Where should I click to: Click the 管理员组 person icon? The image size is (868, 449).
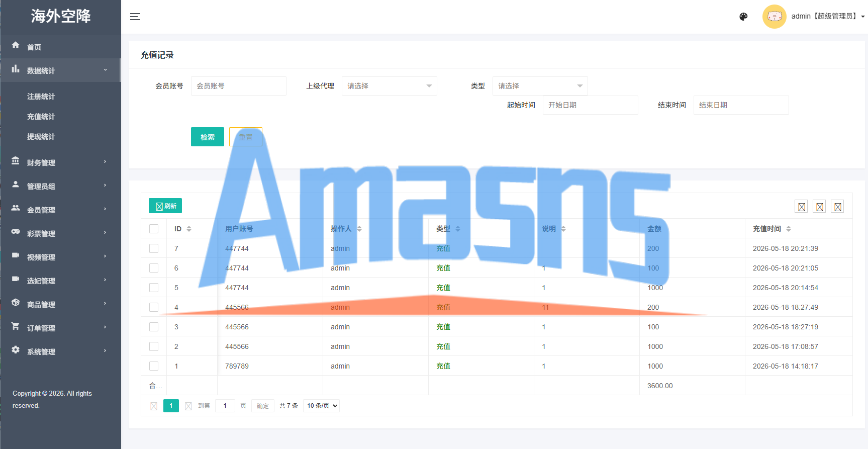pos(16,185)
